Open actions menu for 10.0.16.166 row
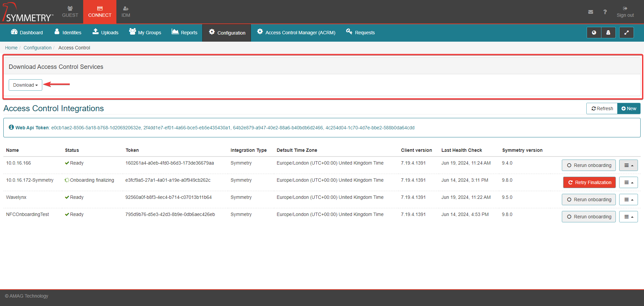Image resolution: width=644 pixels, height=306 pixels. click(629, 165)
